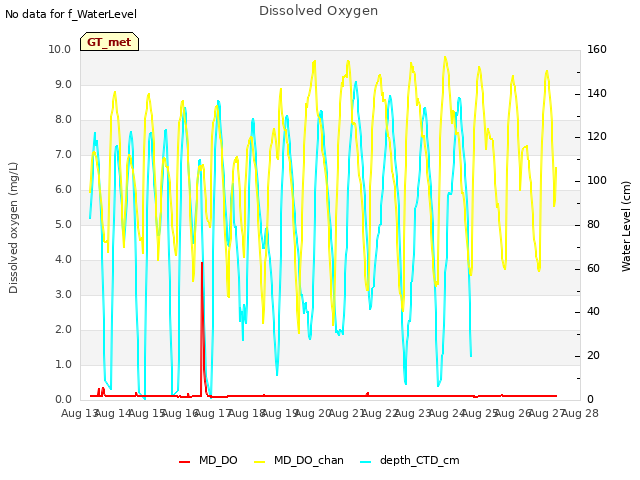Click the 20 right axis tick label
Image resolution: width=640 pixels, height=480 pixels.
(593, 356)
